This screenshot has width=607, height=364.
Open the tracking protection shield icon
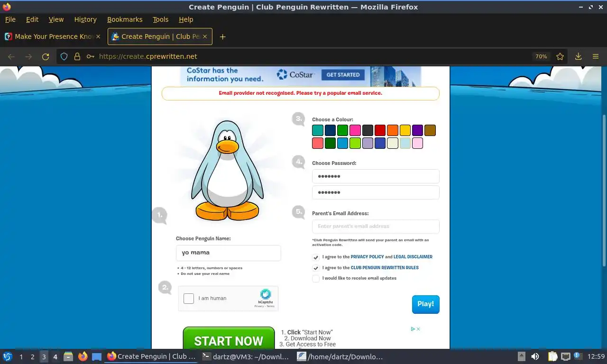tap(64, 56)
